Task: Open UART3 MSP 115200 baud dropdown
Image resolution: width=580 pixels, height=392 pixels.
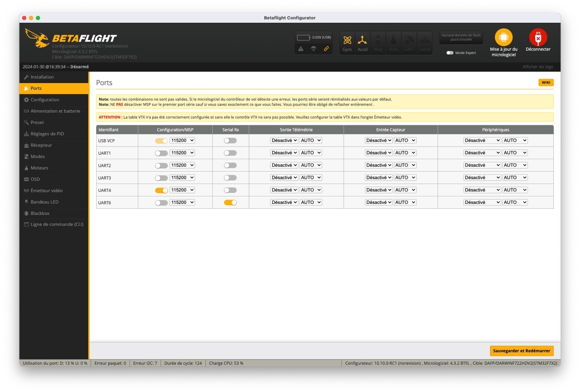Action: tap(182, 178)
